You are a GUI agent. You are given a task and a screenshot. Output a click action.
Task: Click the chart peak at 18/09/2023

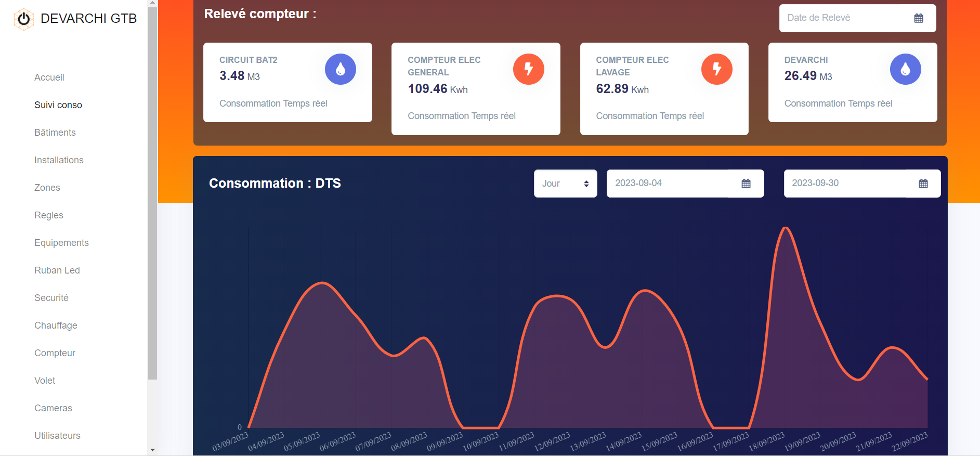tap(785, 228)
